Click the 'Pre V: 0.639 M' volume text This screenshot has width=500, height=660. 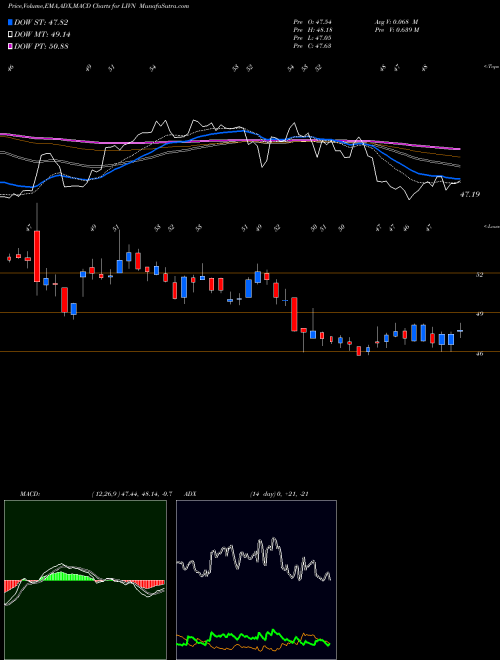point(396,30)
